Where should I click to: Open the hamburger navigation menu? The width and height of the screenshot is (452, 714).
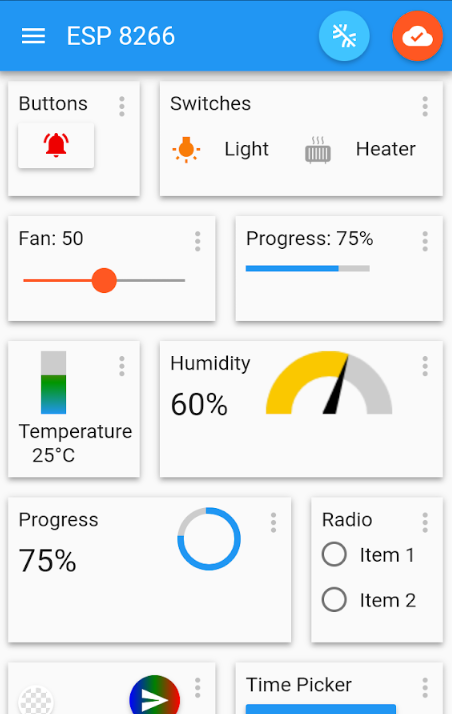[33, 36]
